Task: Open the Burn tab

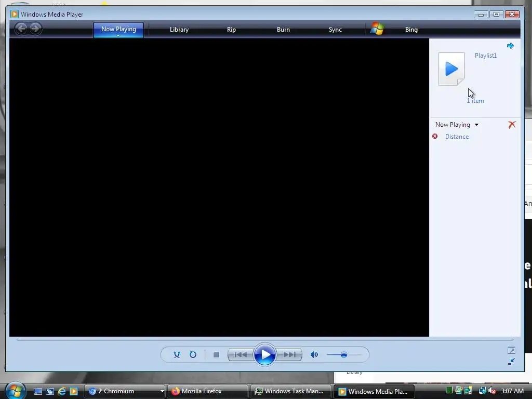Action: (x=283, y=30)
